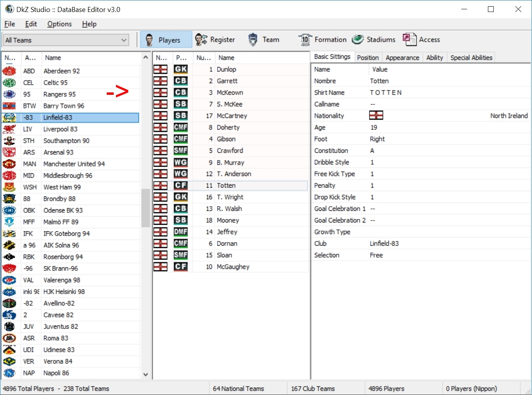Sort team list by Name column header
Screen dimensions: 532x395
pos(90,58)
